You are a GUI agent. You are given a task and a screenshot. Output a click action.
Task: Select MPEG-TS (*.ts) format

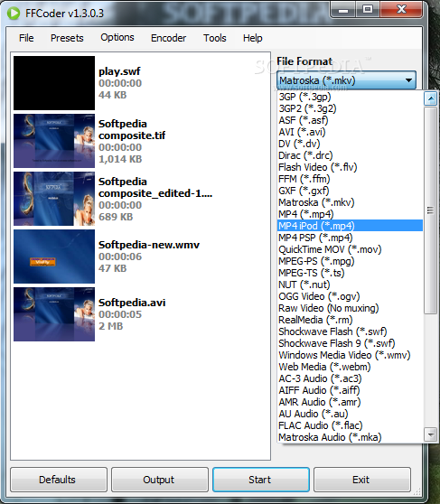pyautogui.click(x=350, y=273)
